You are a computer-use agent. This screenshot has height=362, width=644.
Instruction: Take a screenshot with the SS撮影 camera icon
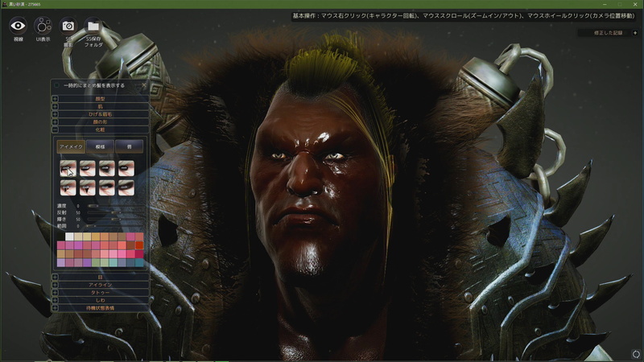pos(68,26)
